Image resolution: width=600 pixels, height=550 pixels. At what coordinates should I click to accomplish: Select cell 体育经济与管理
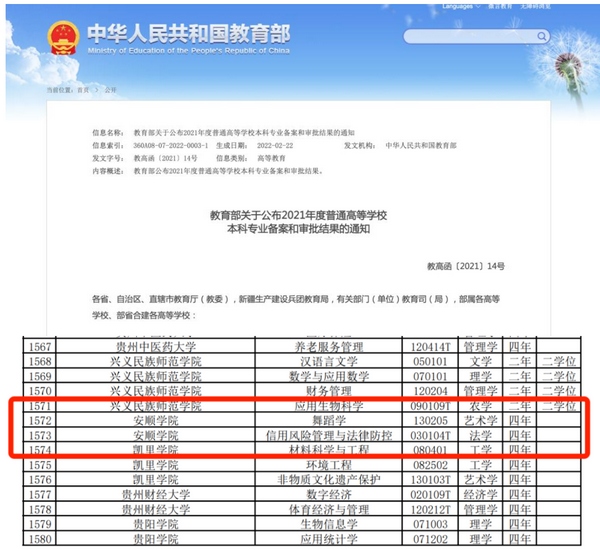pos(329,509)
